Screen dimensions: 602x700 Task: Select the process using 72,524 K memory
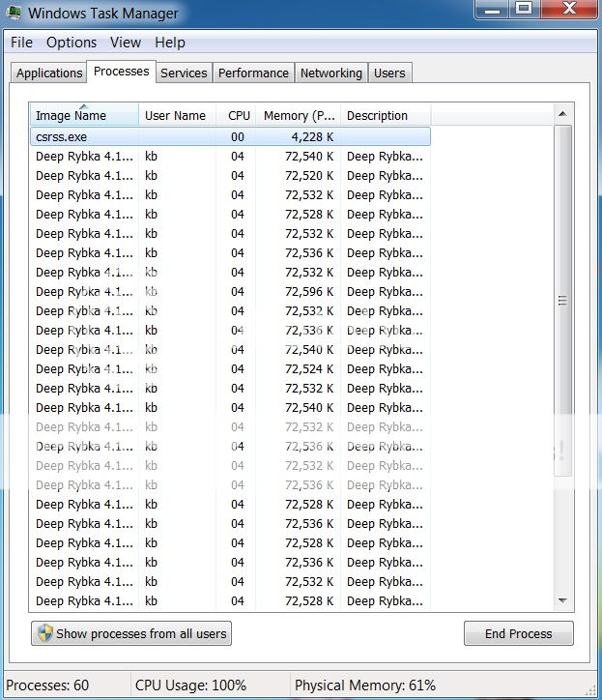[x=230, y=368]
